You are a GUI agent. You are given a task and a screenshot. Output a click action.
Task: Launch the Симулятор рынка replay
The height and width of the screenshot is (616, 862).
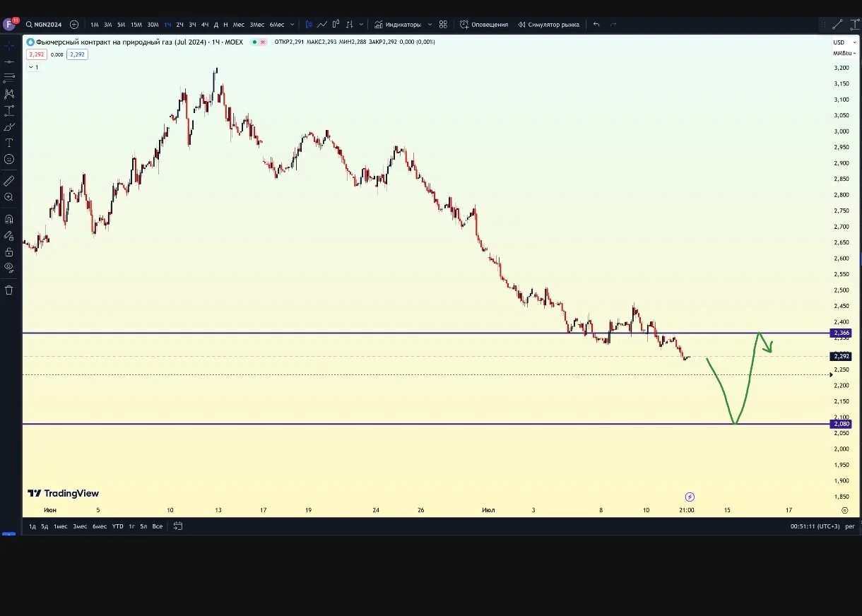pos(548,25)
